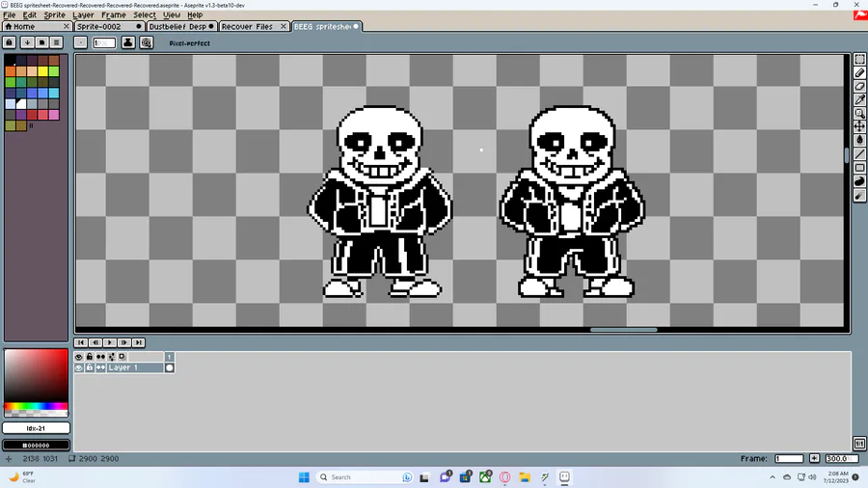Screen dimensions: 868x488
Task: Click frame 1 header in timeline
Action: [x=170, y=357]
